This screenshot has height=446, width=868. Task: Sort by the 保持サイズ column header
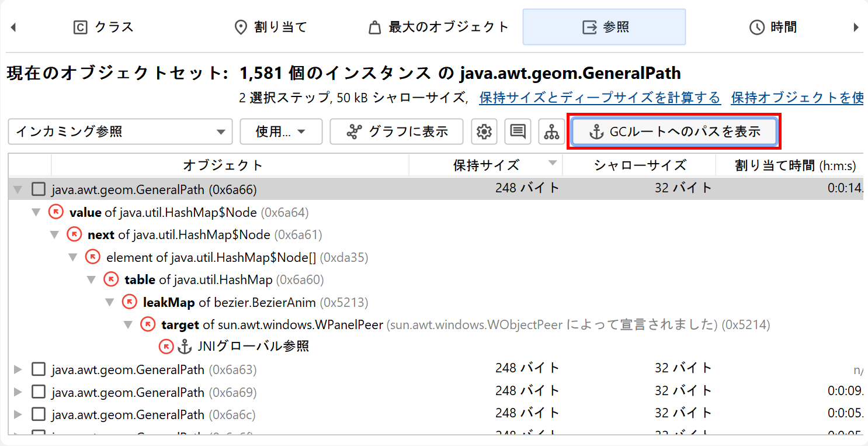pyautogui.click(x=485, y=165)
